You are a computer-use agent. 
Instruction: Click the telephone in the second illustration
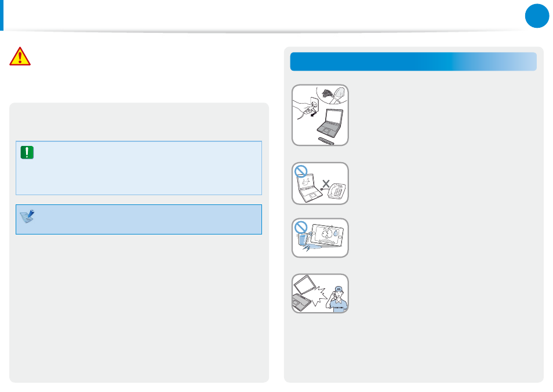[336, 191]
